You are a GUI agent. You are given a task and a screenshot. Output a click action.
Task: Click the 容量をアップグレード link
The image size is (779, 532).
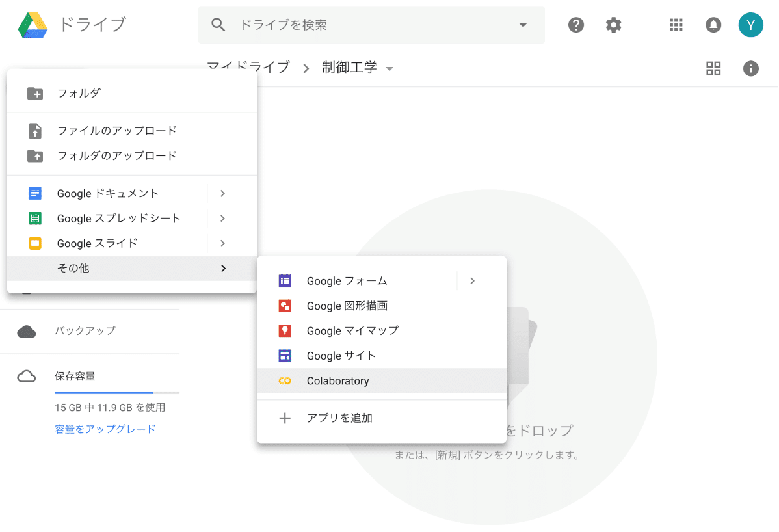click(x=105, y=429)
